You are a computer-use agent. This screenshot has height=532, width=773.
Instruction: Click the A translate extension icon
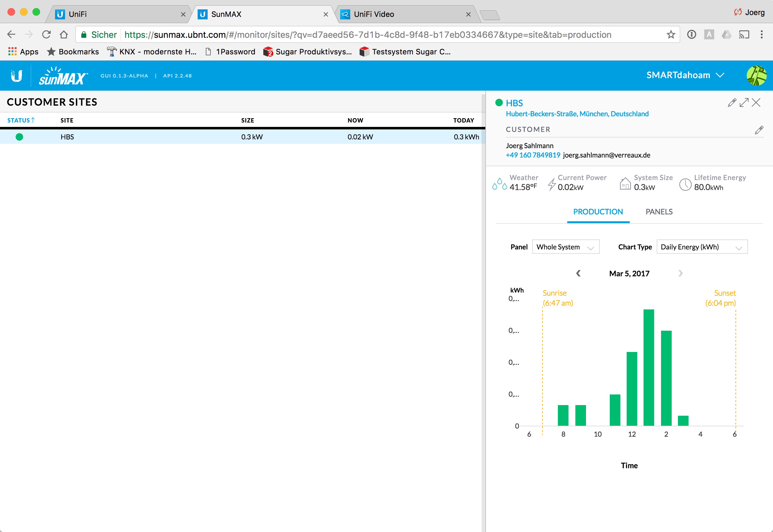(x=709, y=34)
